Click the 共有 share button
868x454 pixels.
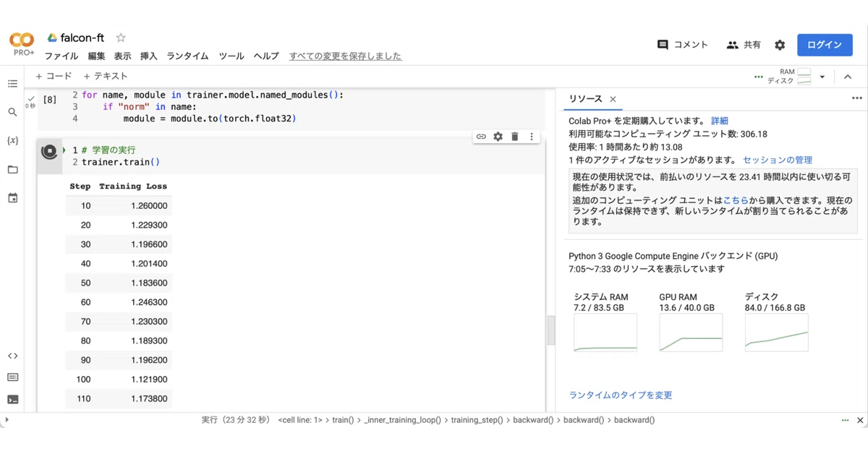744,45
